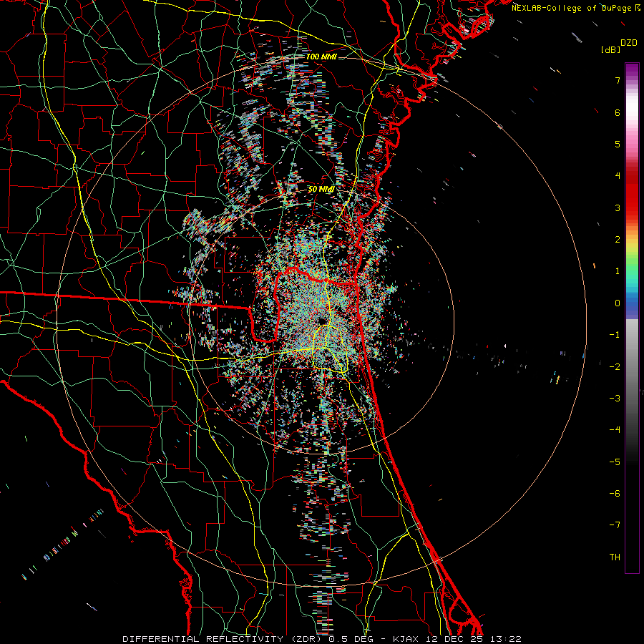Click the -1 value on the scale
The height and width of the screenshot is (644, 644).
coord(615,335)
